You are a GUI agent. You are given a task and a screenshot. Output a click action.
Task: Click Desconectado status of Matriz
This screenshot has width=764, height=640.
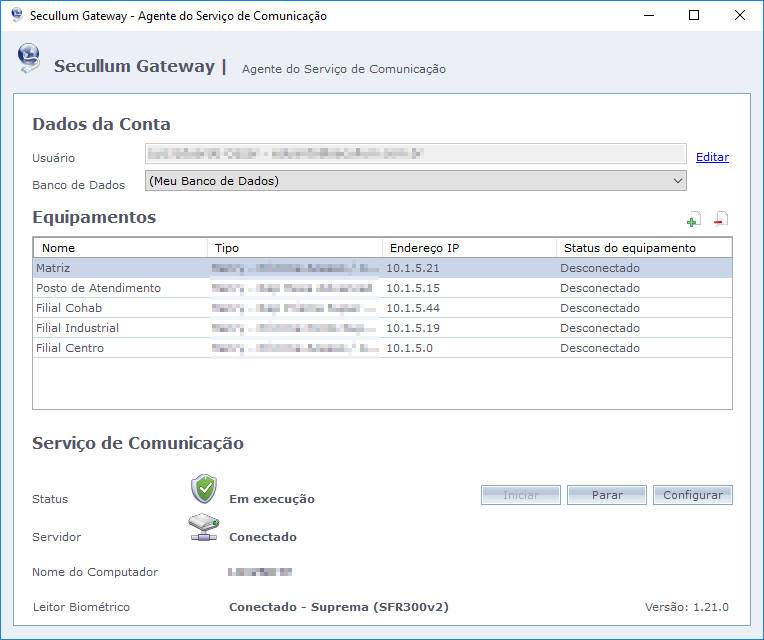coord(600,268)
